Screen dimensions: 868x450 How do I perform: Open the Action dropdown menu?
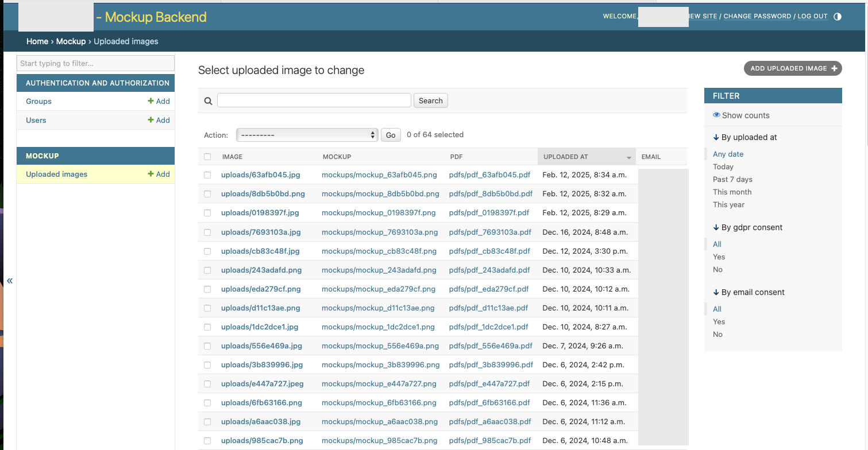click(x=307, y=135)
